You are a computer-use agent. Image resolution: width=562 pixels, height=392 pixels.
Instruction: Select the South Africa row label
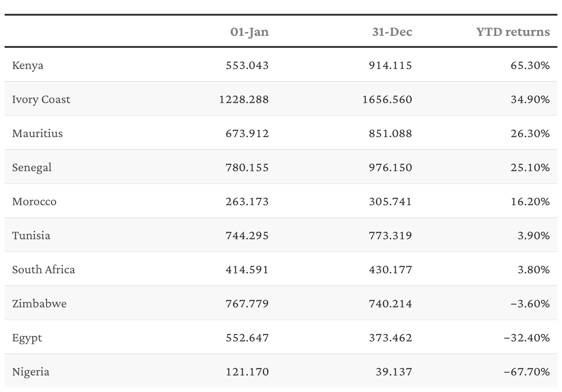tap(43, 270)
